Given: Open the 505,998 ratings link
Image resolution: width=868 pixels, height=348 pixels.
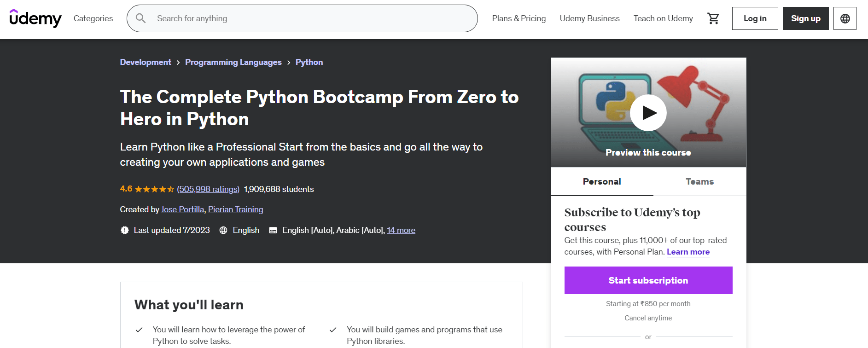Looking at the screenshot, I should (208, 189).
